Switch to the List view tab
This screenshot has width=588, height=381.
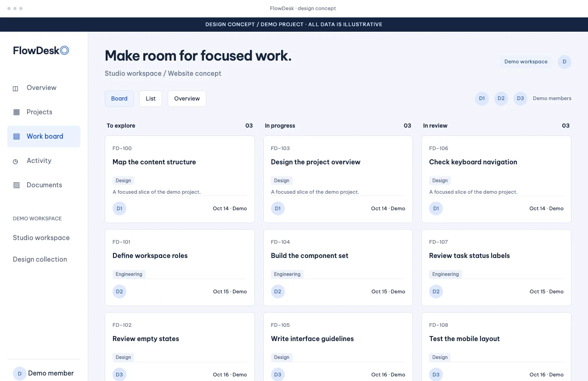click(151, 99)
